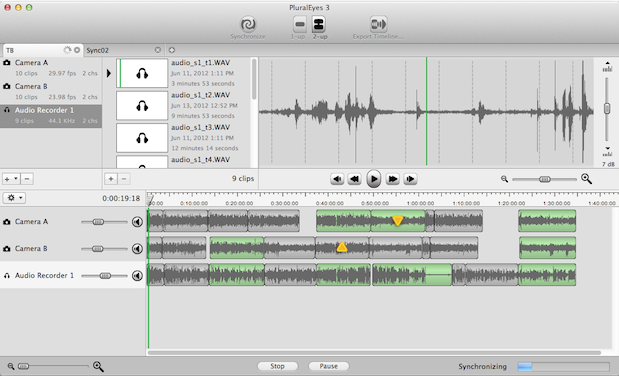Select audio_s1_t1.WAV clip thumbnail
Image resolution: width=619 pixels, height=376 pixels.
point(142,73)
